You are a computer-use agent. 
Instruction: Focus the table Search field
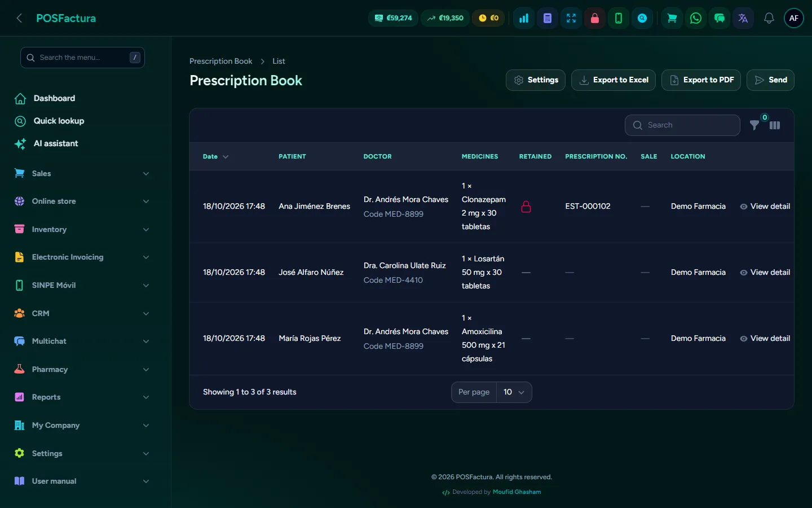[x=682, y=125]
